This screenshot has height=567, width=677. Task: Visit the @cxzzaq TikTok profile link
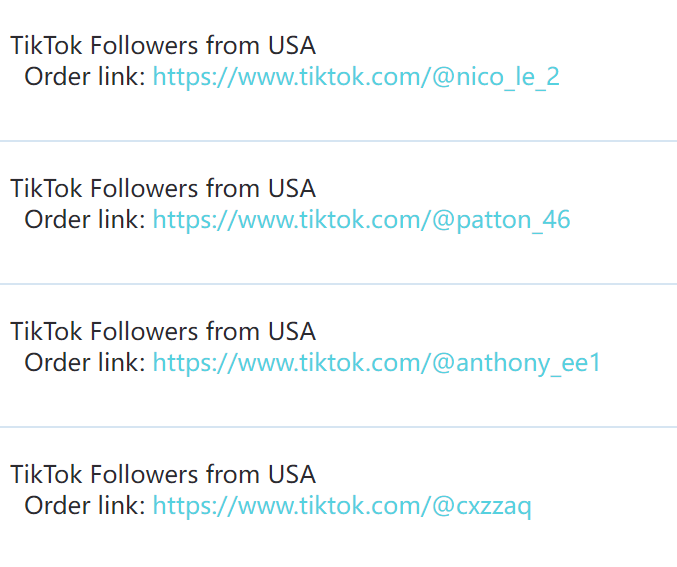pos(342,506)
